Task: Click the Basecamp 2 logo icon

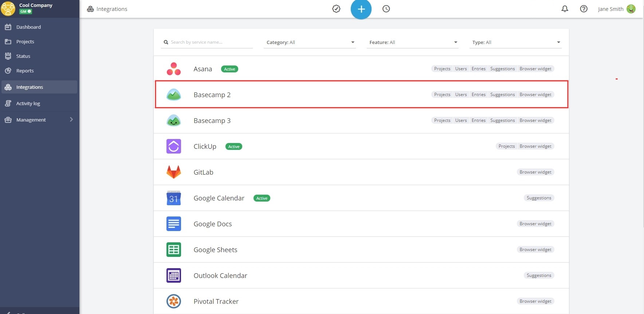Action: [174, 95]
